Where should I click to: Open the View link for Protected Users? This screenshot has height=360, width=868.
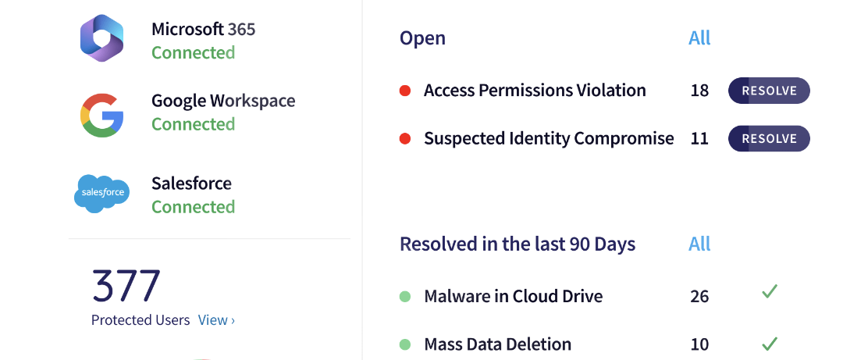tap(216, 320)
